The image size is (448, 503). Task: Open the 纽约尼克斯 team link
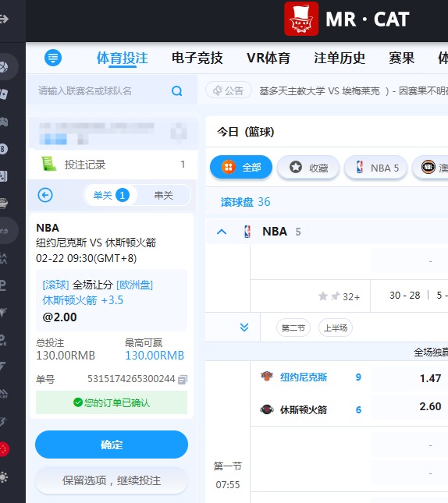pos(304,377)
